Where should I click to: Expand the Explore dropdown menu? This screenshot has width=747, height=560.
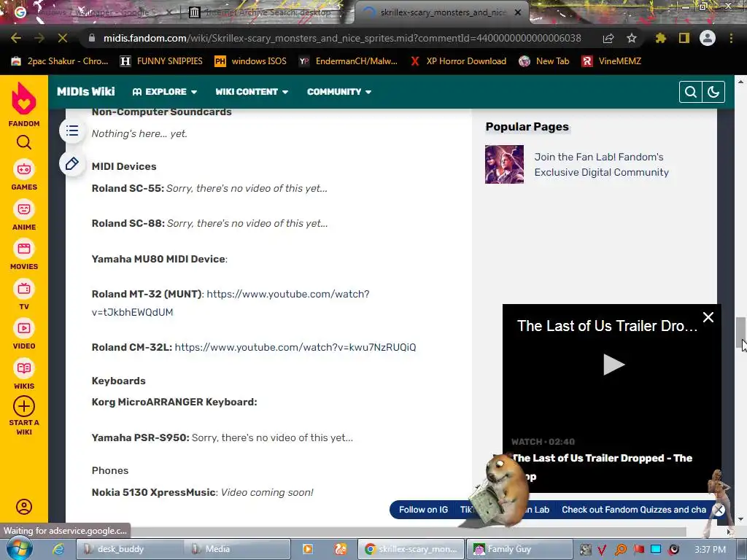click(164, 92)
